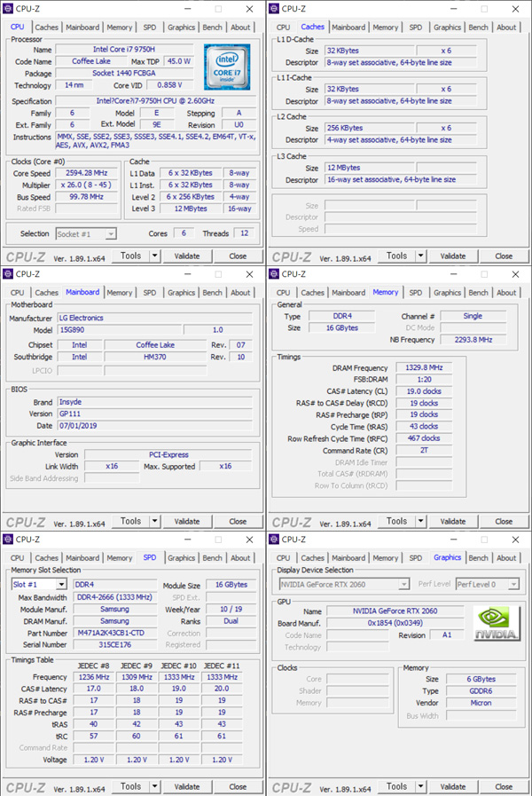Click the Southbridge value 'HM370'

[155, 357]
